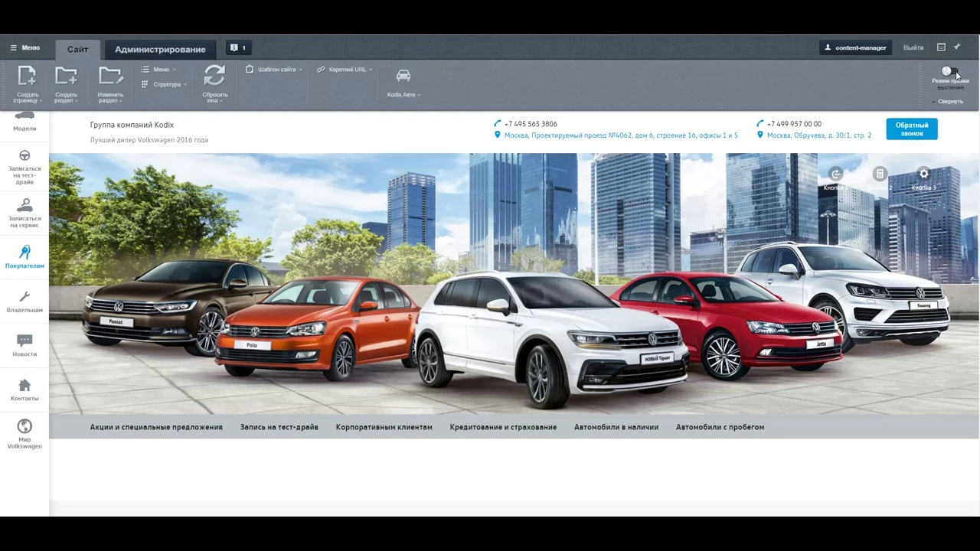Open the notifications counter badge
The width and height of the screenshot is (980, 551).
pyautogui.click(x=238, y=47)
